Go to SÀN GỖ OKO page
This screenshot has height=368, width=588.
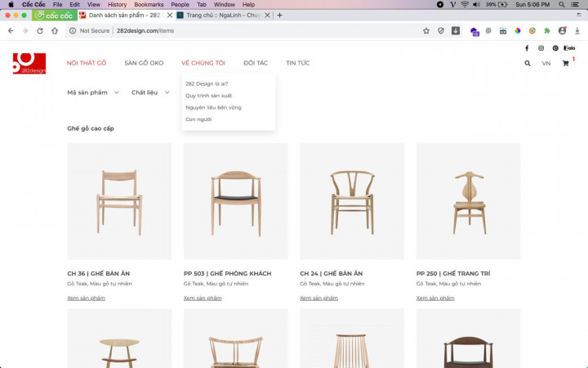tap(144, 63)
